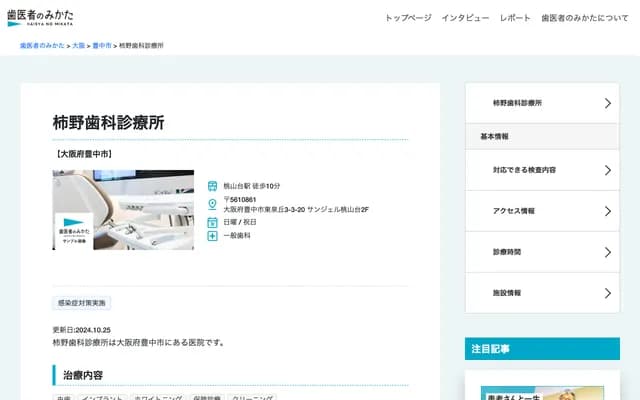Image resolution: width=640 pixels, height=400 pixels.
Task: Click the chevron on the 対応できる検査内容 row
Action: click(x=608, y=170)
